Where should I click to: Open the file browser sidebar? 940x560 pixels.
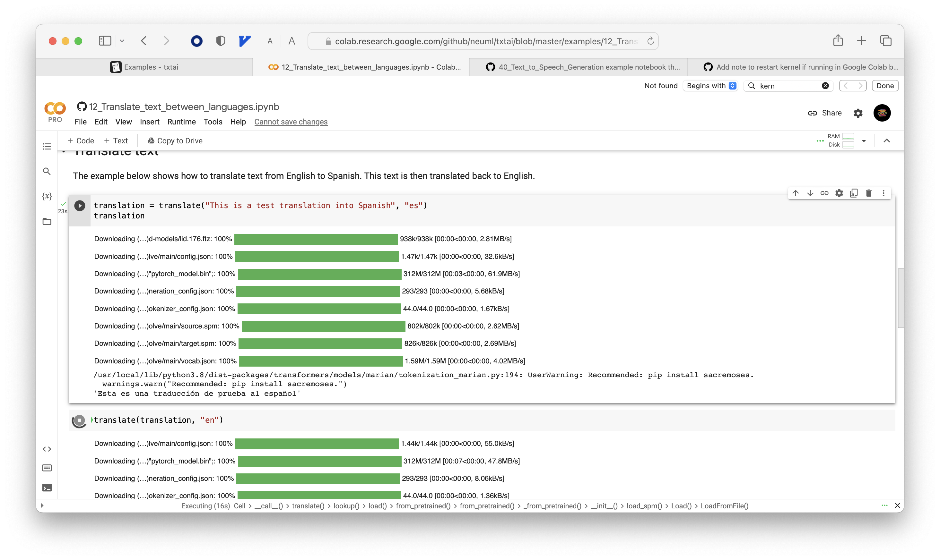pyautogui.click(x=47, y=222)
